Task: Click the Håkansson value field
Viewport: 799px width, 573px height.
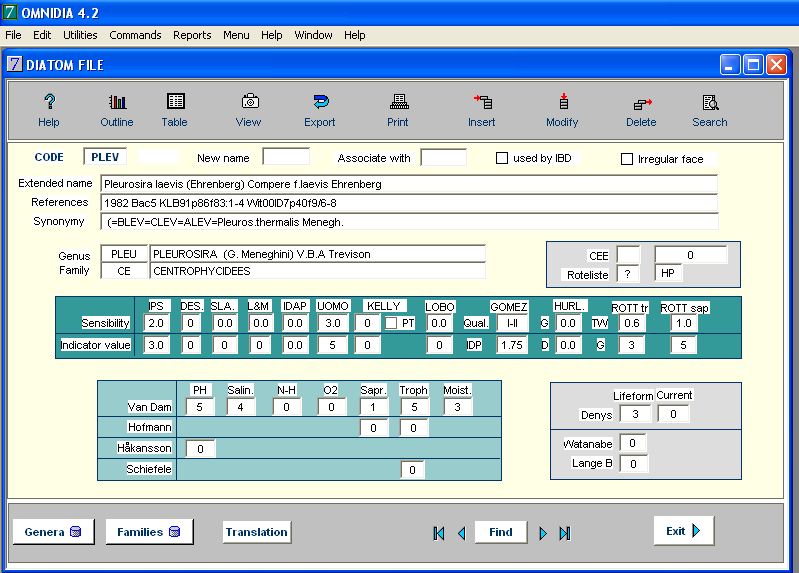Action: click(x=200, y=449)
